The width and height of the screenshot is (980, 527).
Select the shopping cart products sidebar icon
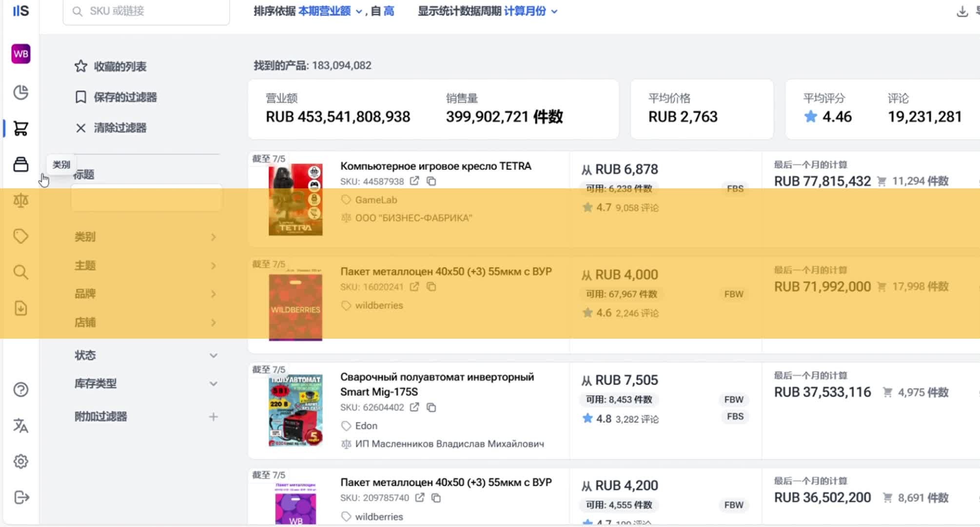click(20, 128)
